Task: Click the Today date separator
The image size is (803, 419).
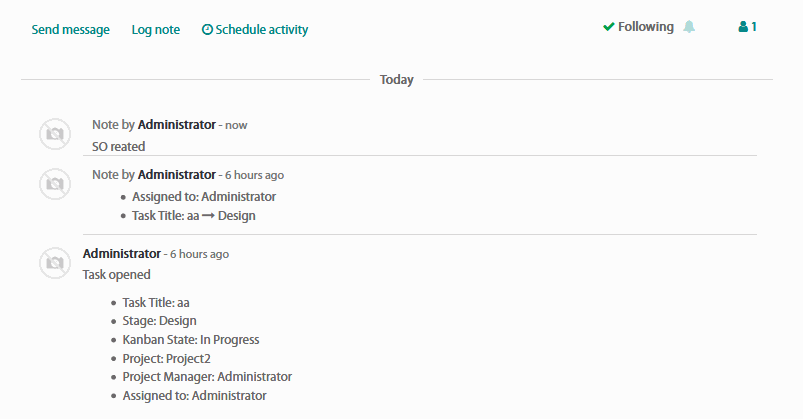Action: (397, 80)
